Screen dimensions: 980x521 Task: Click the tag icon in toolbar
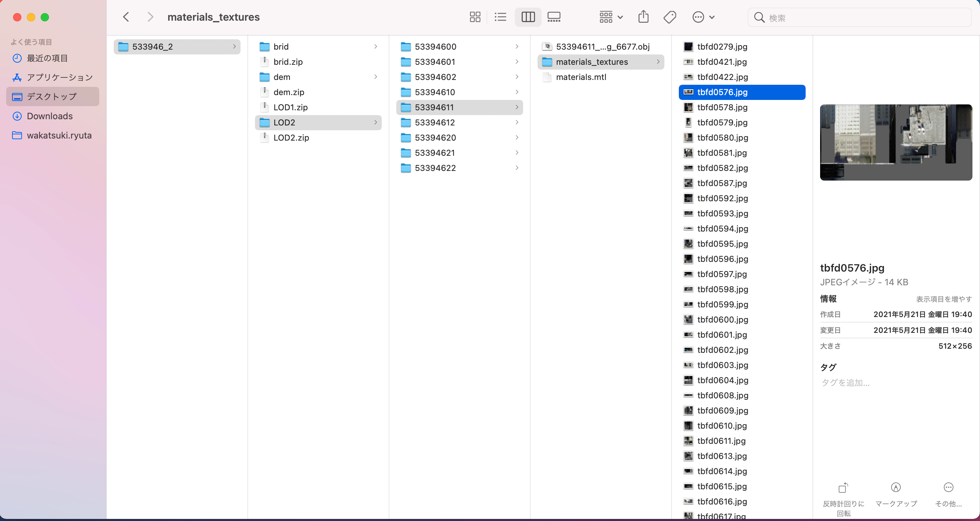pos(670,17)
